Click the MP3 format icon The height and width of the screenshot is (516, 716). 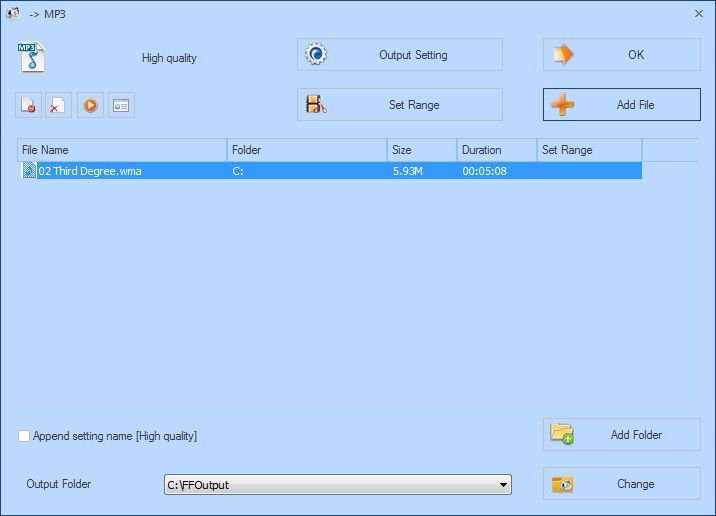tap(32, 57)
